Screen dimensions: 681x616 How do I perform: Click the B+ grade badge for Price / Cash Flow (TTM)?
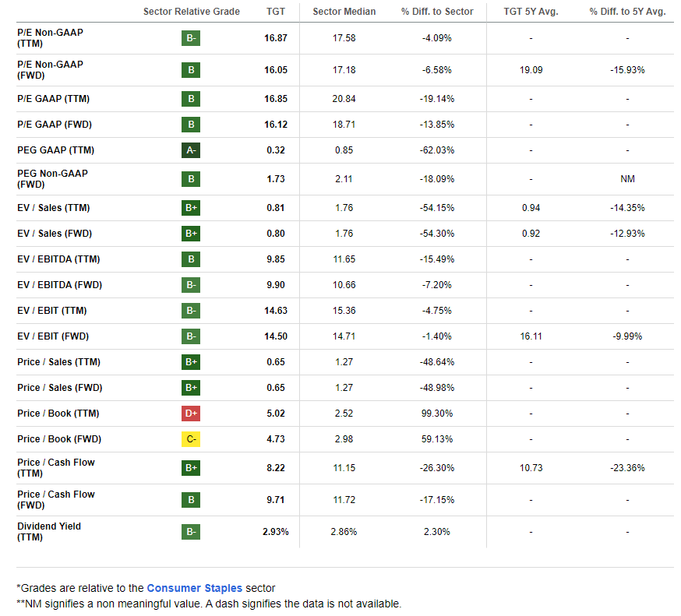191,468
